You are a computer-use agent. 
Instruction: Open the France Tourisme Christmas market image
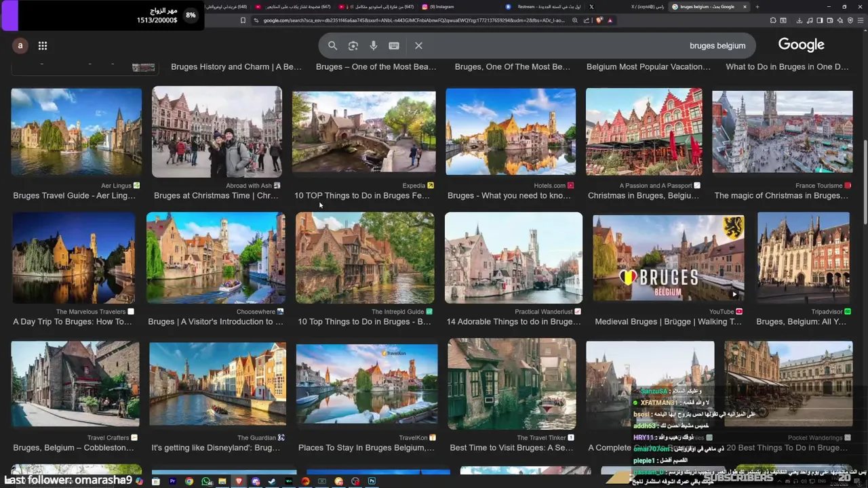pyautogui.click(x=783, y=131)
